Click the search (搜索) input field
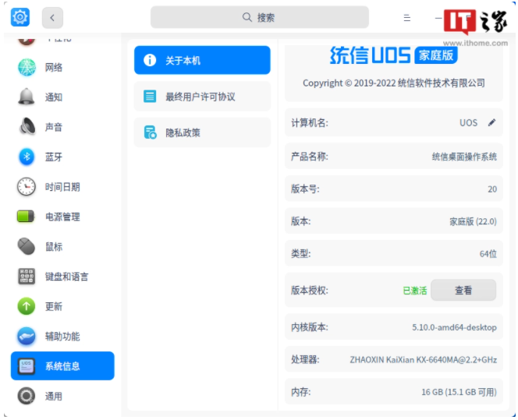 tap(259, 17)
